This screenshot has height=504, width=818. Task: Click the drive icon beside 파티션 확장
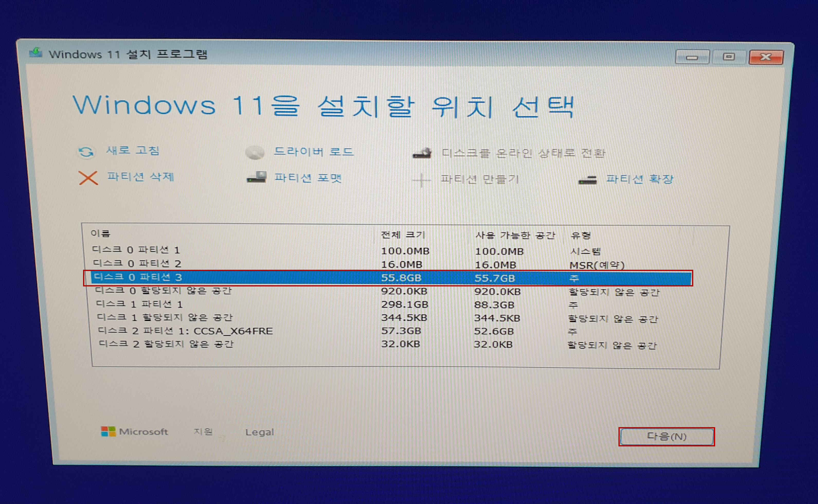pyautogui.click(x=587, y=180)
